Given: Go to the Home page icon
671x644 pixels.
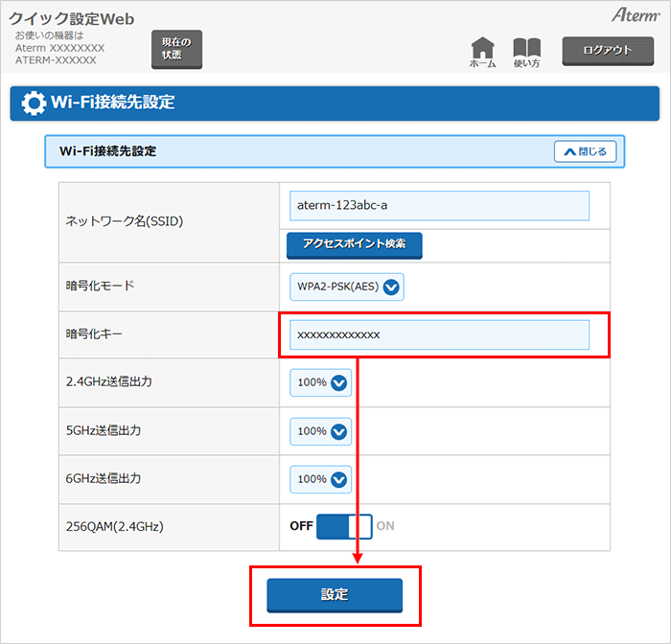Looking at the screenshot, I should [483, 50].
